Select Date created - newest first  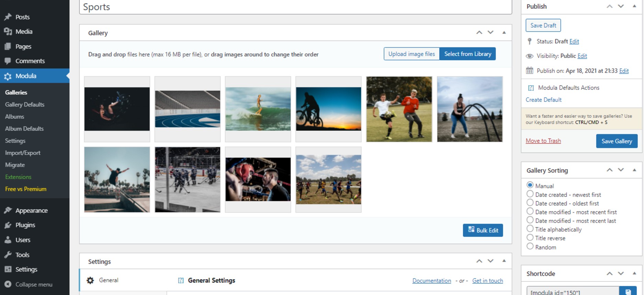click(x=530, y=194)
